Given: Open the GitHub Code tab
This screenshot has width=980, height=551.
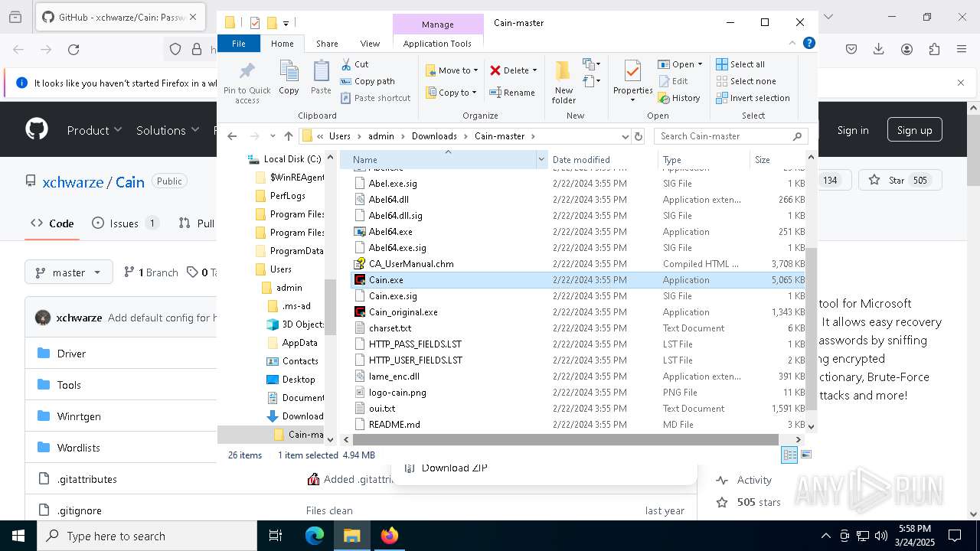Looking at the screenshot, I should (x=52, y=223).
